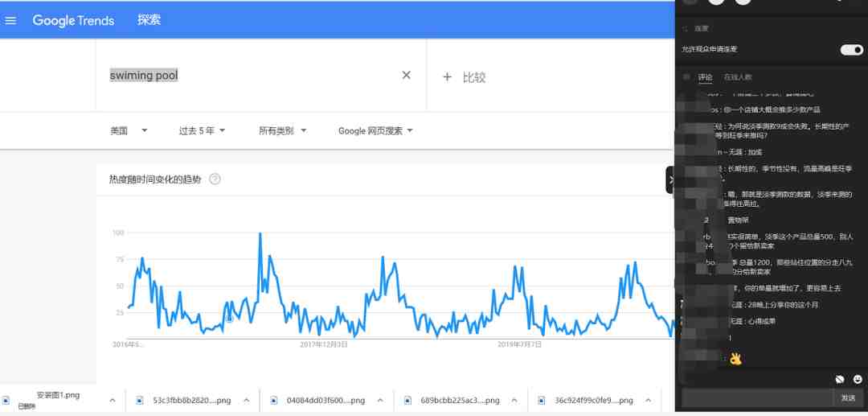Open downloaded file 36c924f99c0fe9....png
The image size is (868, 416).
click(x=594, y=400)
